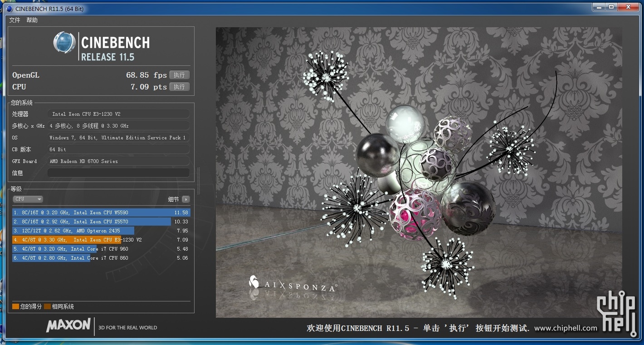Click the 11.58 score value
This screenshot has width=644, height=345.
pos(181,212)
